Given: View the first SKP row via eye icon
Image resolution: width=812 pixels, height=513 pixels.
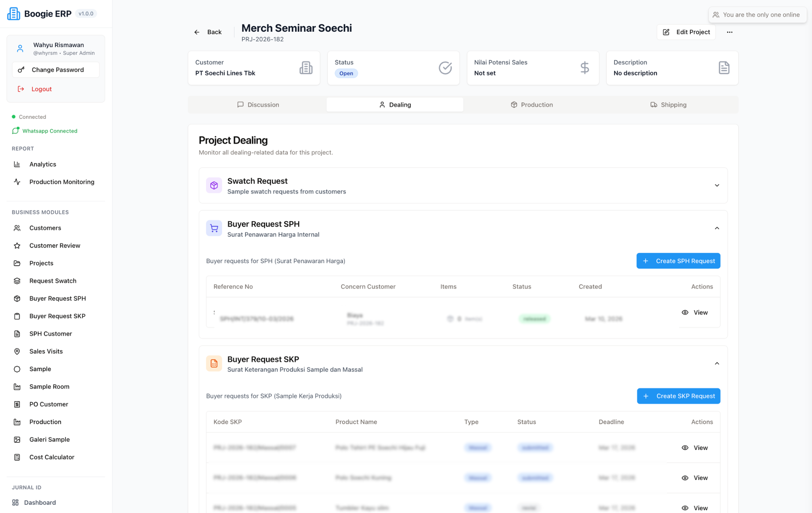Looking at the screenshot, I should pyautogui.click(x=685, y=448).
